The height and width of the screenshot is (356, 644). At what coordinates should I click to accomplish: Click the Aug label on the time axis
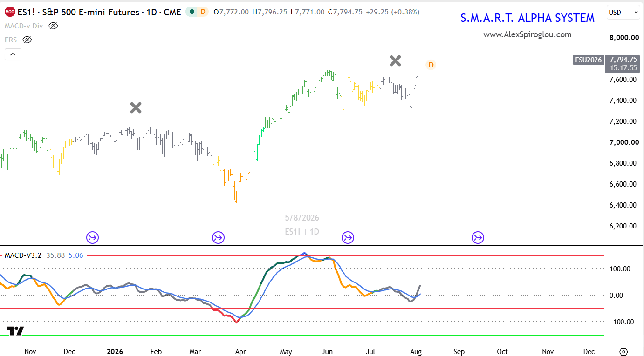[416, 352]
